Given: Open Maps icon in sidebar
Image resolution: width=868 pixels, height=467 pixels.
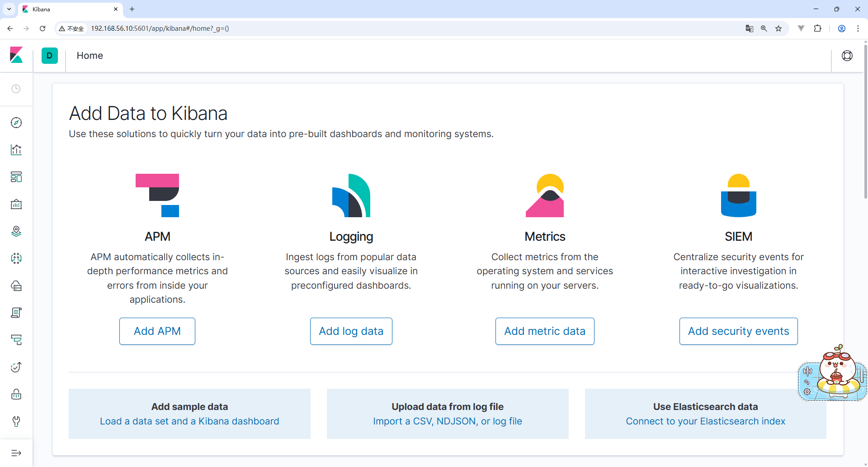Looking at the screenshot, I should 16,231.
